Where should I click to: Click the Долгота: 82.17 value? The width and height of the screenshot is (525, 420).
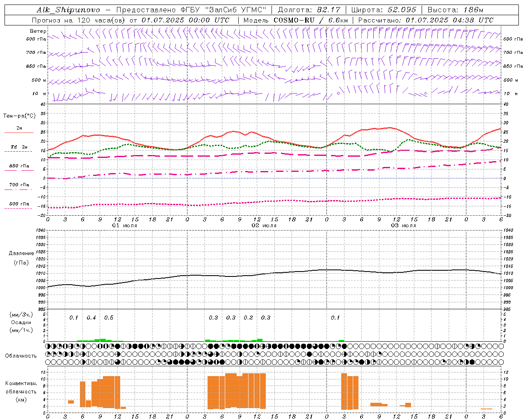(x=309, y=10)
